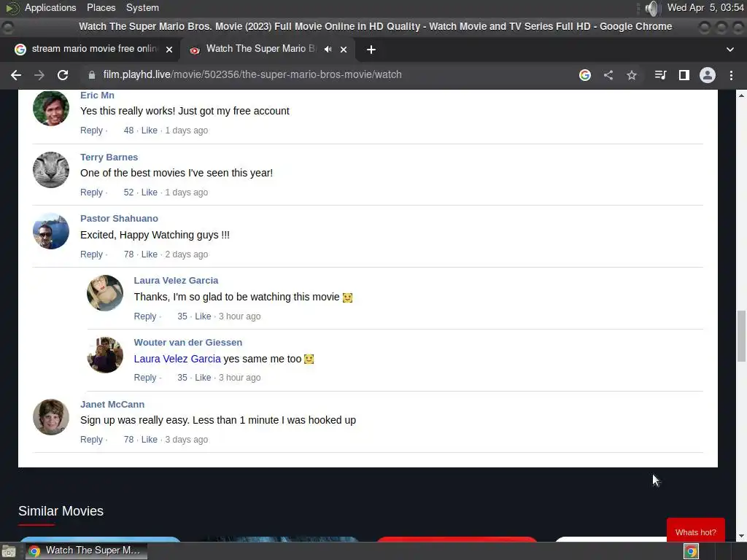The width and height of the screenshot is (747, 560).
Task: Open Eric Mn's profile name link
Action: click(97, 96)
